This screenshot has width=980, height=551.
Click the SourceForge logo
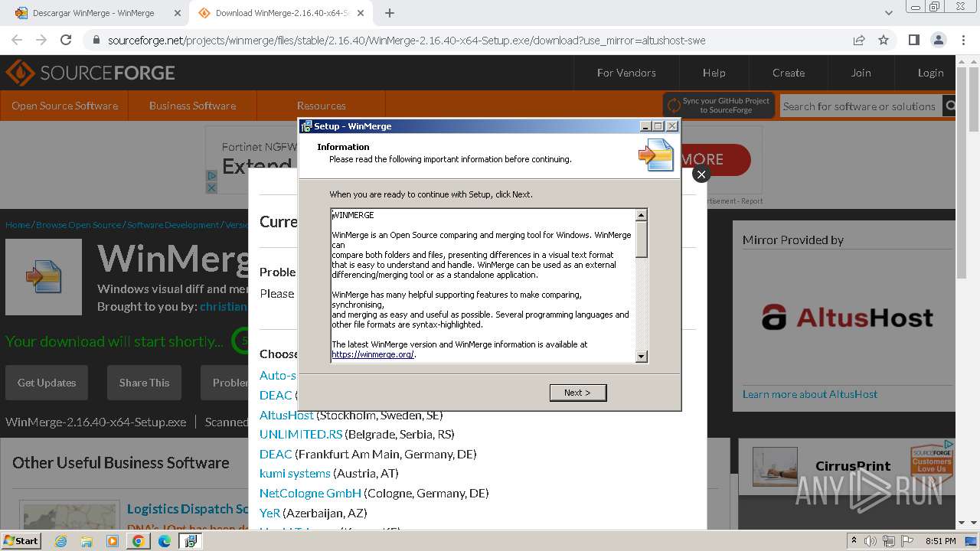(x=90, y=73)
